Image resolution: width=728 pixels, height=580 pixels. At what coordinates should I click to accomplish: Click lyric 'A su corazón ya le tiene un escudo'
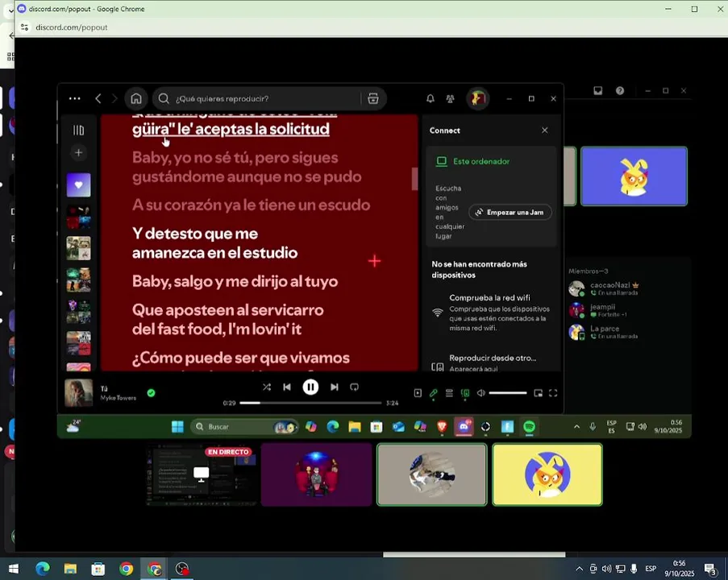coord(252,205)
